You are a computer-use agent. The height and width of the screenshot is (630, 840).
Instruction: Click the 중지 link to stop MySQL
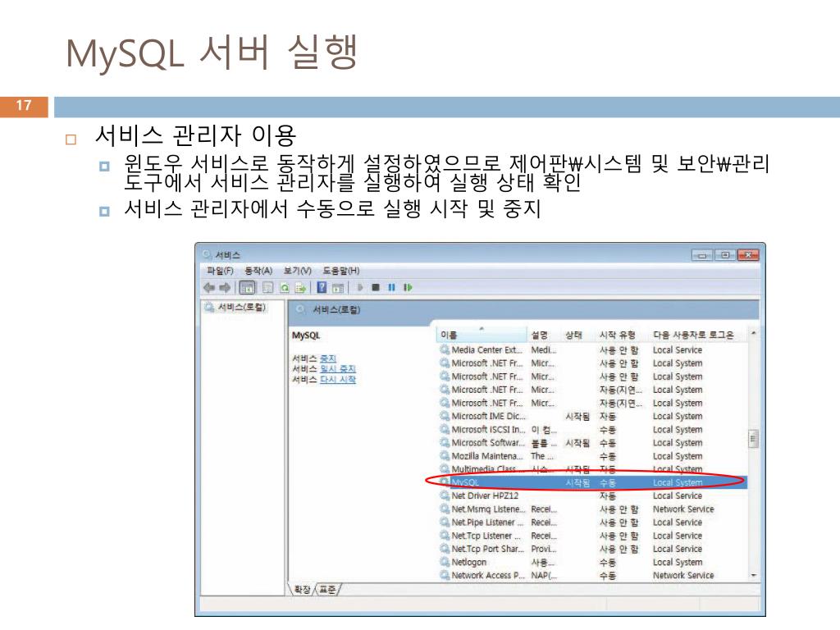click(x=328, y=358)
